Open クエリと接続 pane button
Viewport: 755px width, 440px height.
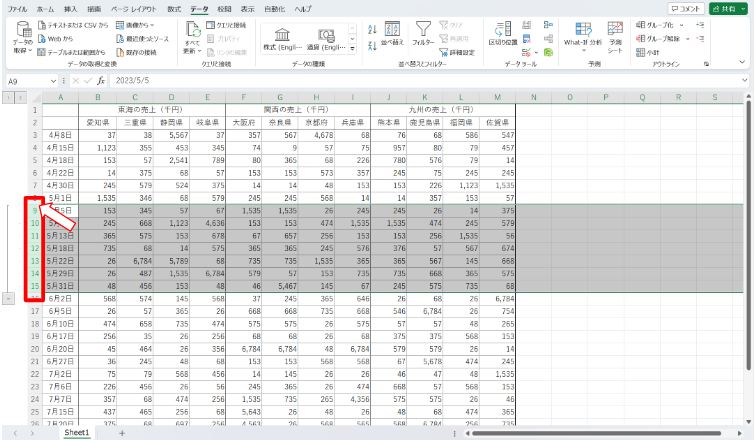[x=226, y=25]
